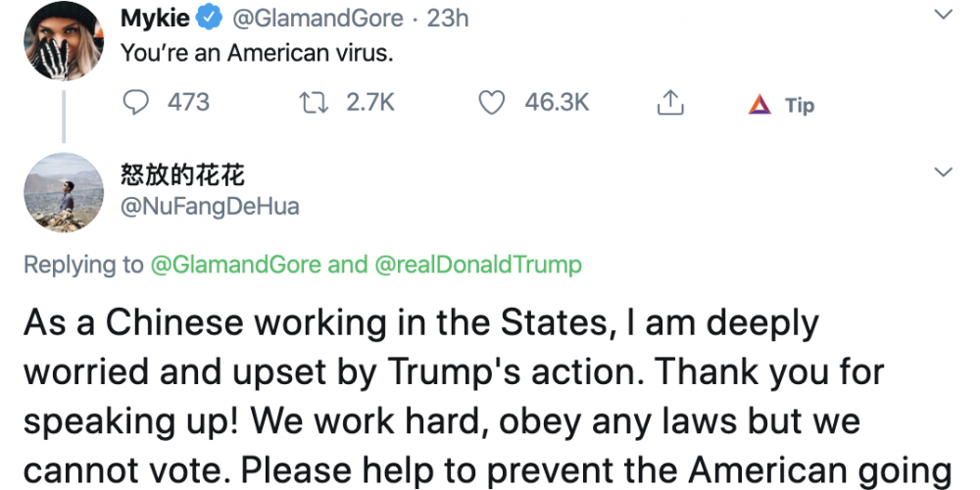980x490 pixels.
Task: Open the 23h timestamp link
Action: [448, 18]
